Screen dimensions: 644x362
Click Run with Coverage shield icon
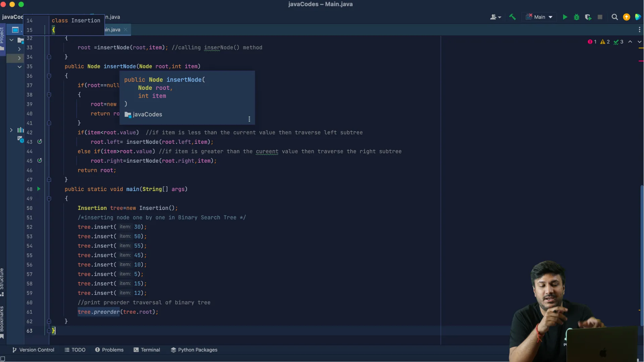[588, 17]
